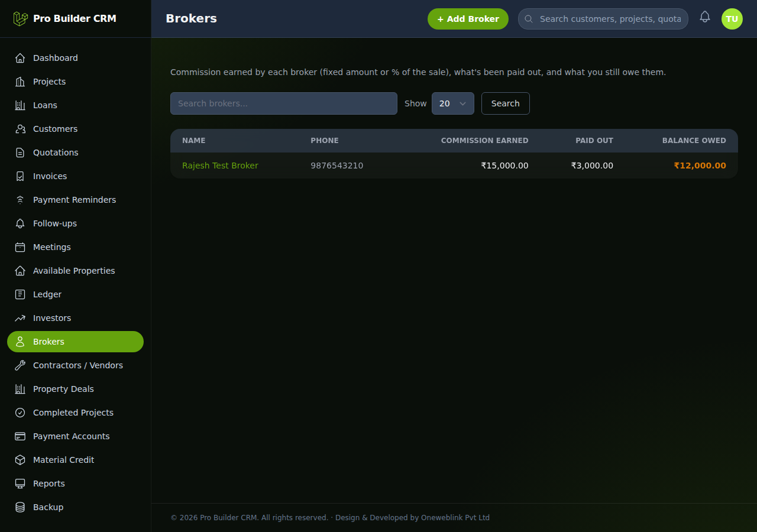Click the phone number 9876543210
757x532 pixels.
337,166
